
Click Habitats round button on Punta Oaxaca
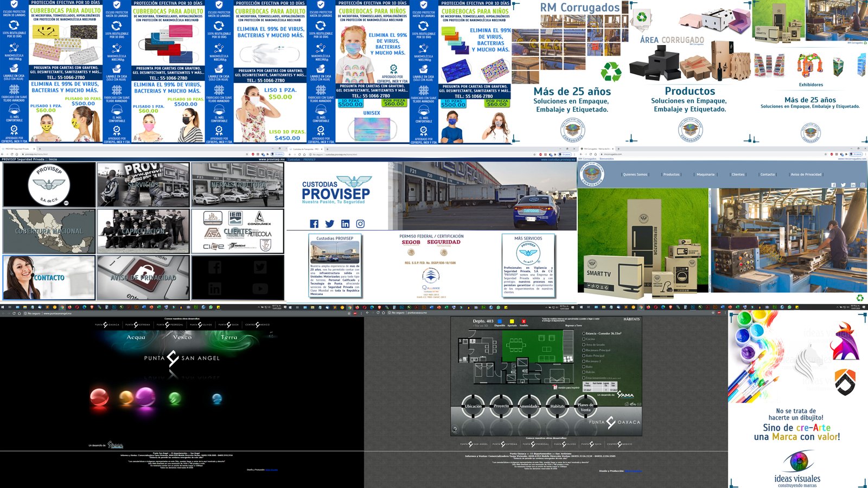click(558, 406)
